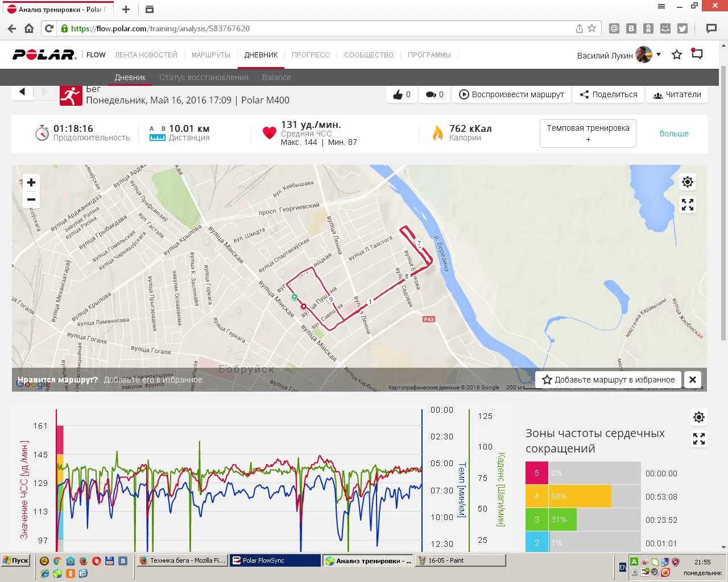Open the notifications icon in header
The image size is (728, 582).
[x=697, y=55]
